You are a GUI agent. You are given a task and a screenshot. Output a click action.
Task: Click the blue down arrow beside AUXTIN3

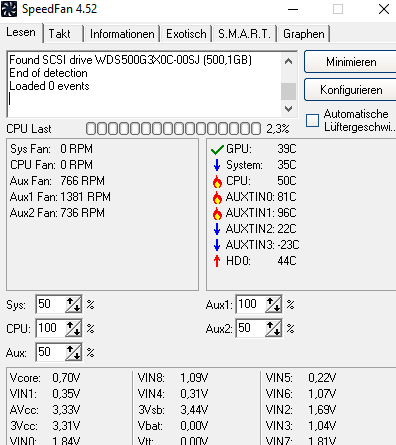(x=217, y=245)
